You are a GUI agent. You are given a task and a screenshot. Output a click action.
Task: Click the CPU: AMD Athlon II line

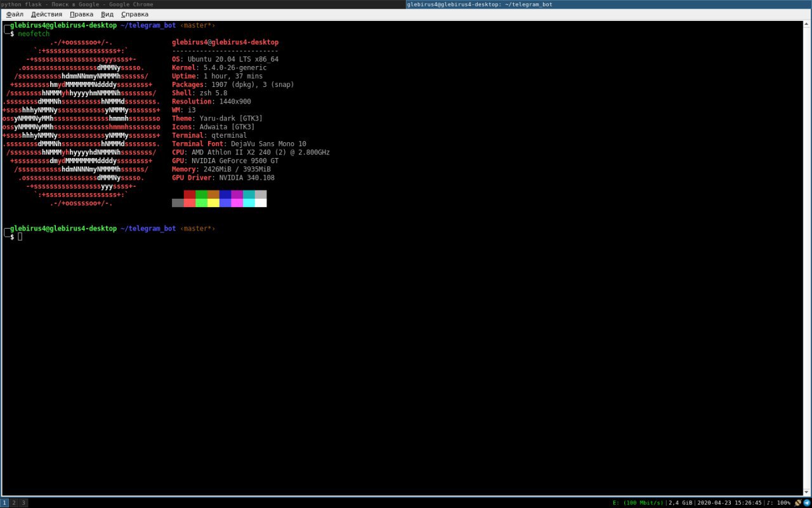(x=251, y=152)
